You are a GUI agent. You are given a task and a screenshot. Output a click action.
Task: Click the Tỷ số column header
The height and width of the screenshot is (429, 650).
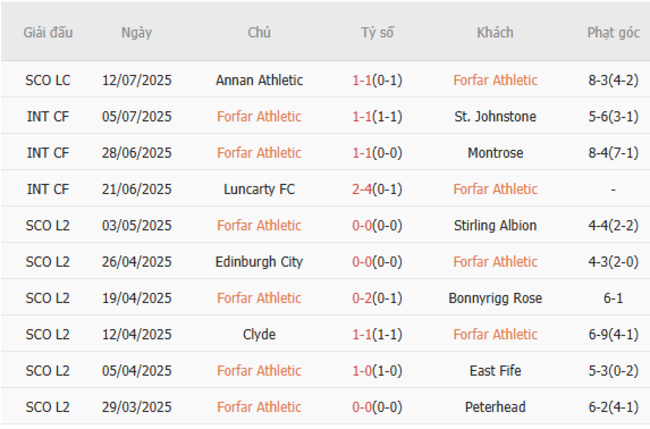coord(377,33)
